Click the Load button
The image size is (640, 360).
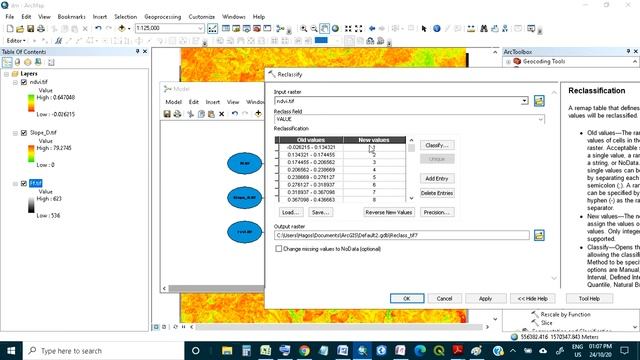pyautogui.click(x=291, y=212)
